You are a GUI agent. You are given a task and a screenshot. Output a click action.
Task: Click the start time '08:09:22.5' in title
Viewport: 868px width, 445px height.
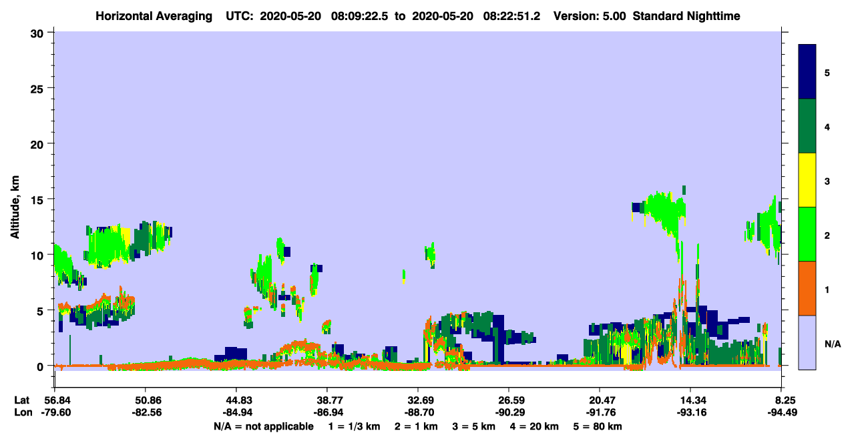[361, 16]
